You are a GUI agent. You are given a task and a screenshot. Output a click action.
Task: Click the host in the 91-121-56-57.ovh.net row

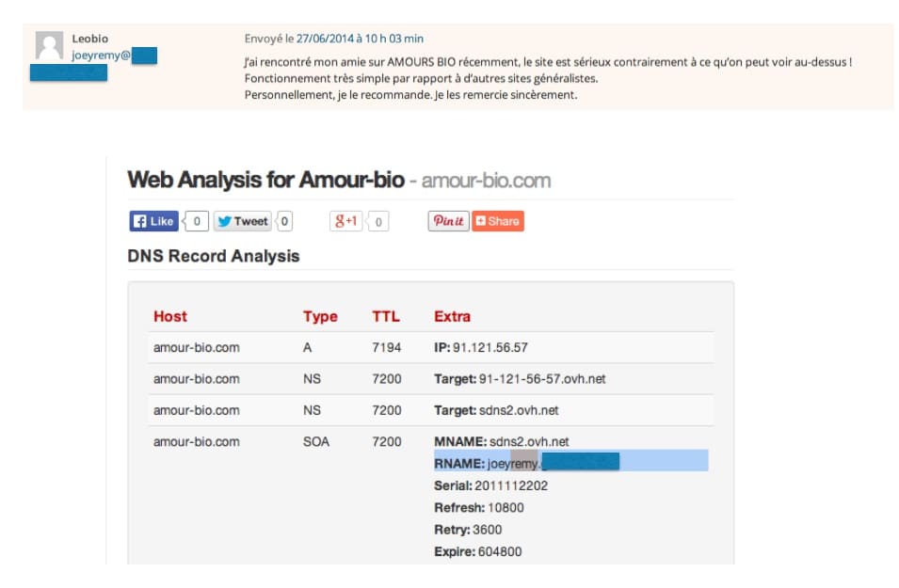[x=197, y=379]
